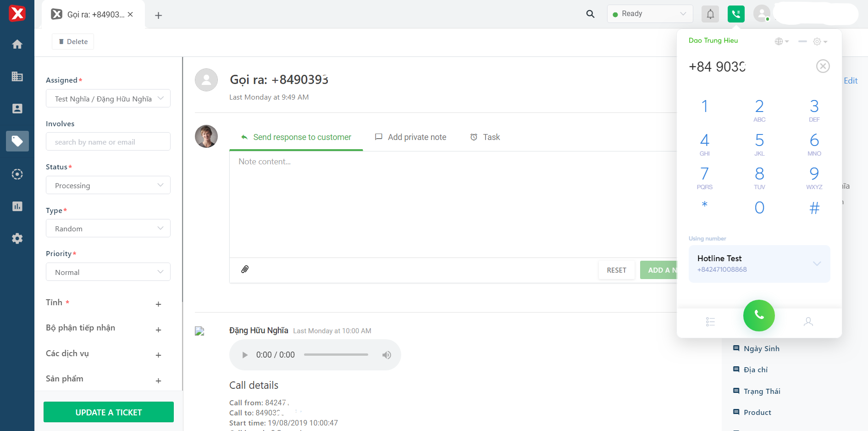Open call history list icon in dialer
Viewport: 868px width, 431px height.
click(x=710, y=322)
